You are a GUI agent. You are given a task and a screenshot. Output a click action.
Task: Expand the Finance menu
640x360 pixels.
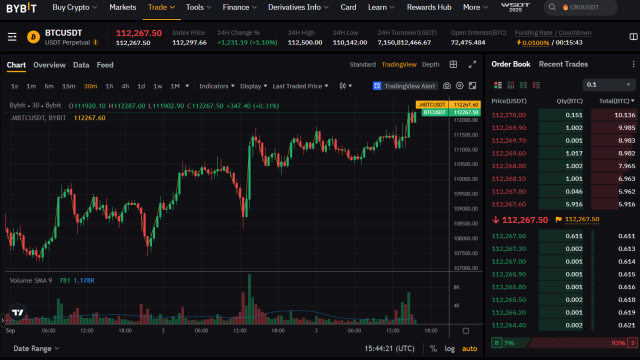click(240, 7)
